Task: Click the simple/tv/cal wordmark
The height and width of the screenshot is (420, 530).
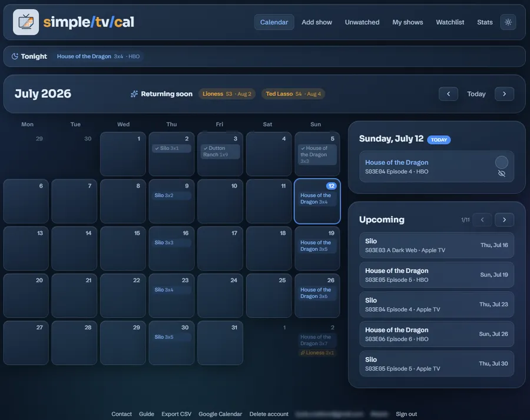Action: pos(88,22)
